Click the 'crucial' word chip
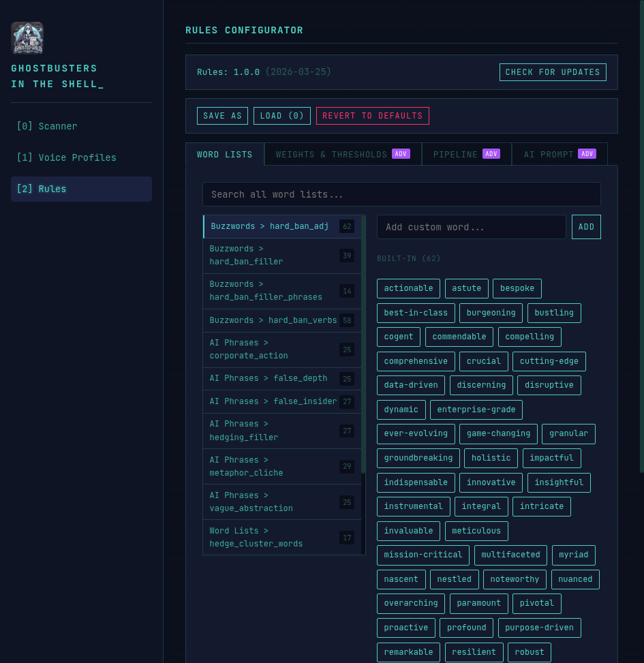 (x=484, y=362)
